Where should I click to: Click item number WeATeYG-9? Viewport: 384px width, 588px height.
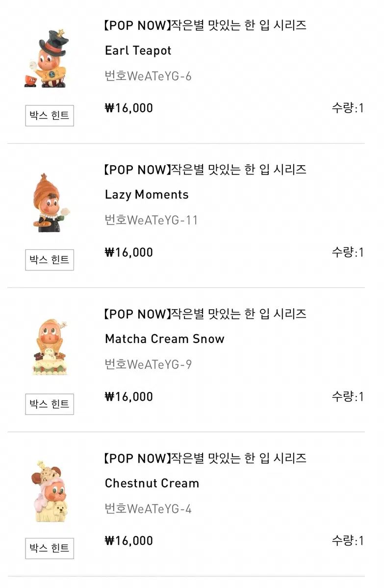(148, 365)
